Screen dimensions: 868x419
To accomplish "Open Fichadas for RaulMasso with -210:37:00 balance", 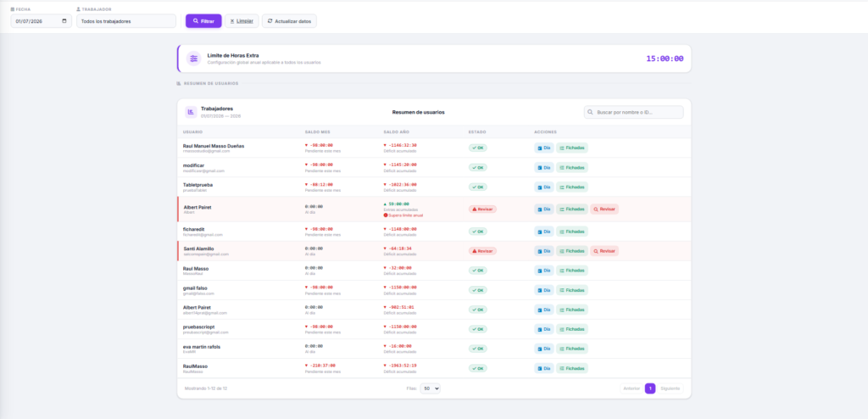I will [572, 368].
